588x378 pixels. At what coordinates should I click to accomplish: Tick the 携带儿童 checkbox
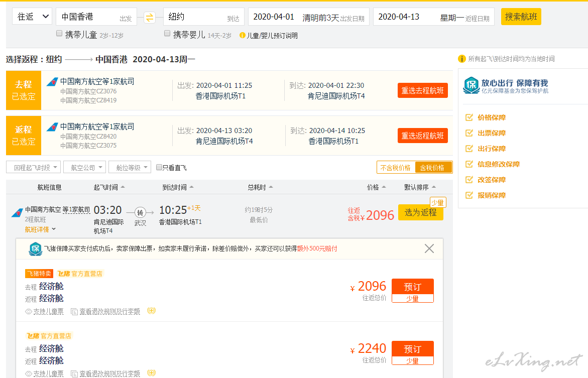click(x=59, y=33)
